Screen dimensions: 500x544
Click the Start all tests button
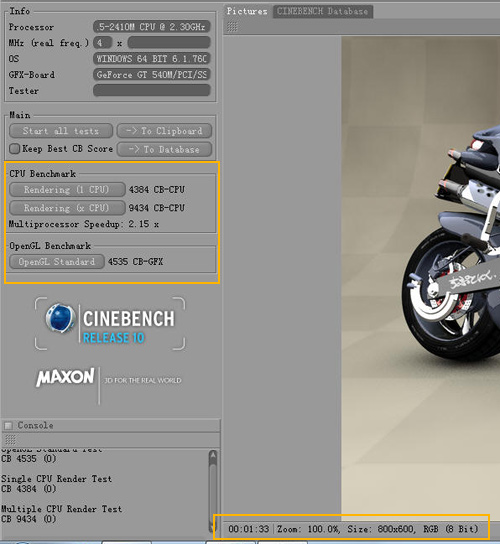(x=61, y=131)
